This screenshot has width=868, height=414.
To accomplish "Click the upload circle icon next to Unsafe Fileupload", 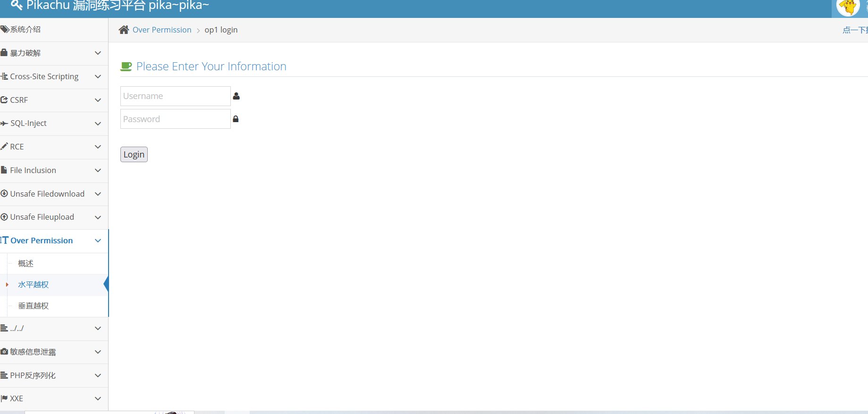I will point(4,217).
